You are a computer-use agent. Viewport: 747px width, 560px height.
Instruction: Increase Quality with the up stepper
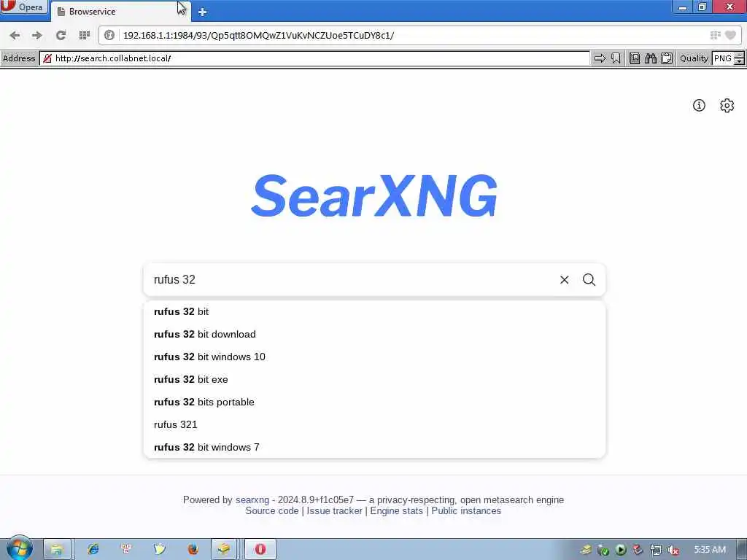(740, 55)
